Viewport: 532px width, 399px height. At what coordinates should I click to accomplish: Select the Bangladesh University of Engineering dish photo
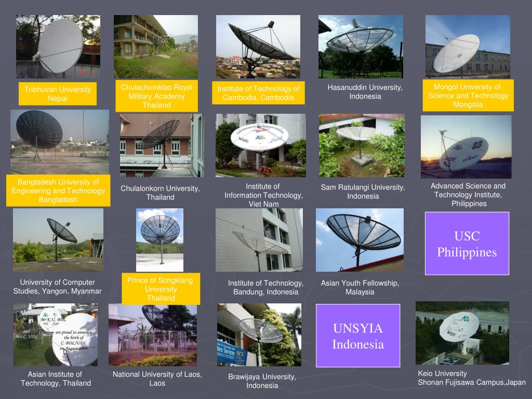click(60, 142)
